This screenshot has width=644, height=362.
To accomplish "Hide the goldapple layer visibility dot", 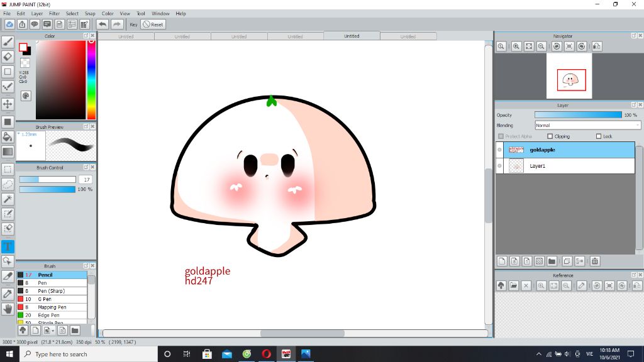I will pos(499,150).
